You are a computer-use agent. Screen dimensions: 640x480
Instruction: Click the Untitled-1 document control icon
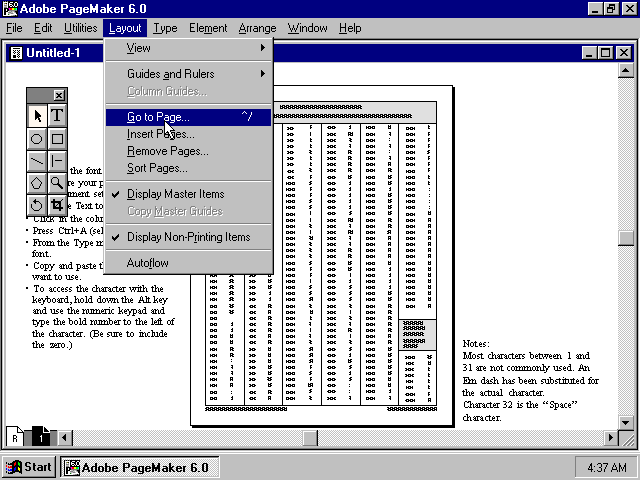click(16, 53)
